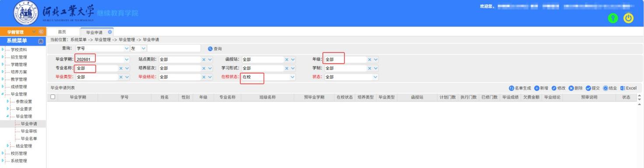
Task: Click the 班级名称 column header
Action: point(267,97)
